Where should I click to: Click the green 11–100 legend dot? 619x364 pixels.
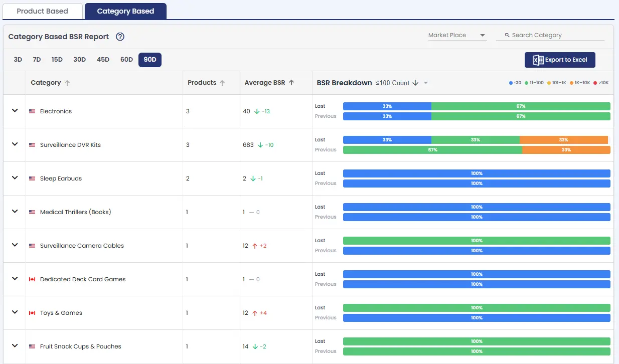(x=526, y=83)
